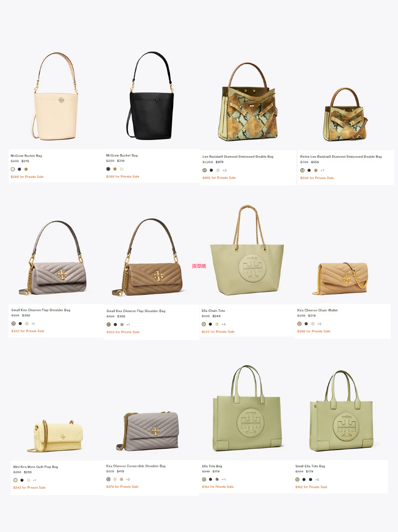
Task: Select black swatch for Mini Kira Moto Quilt bag
Action: 22,480
